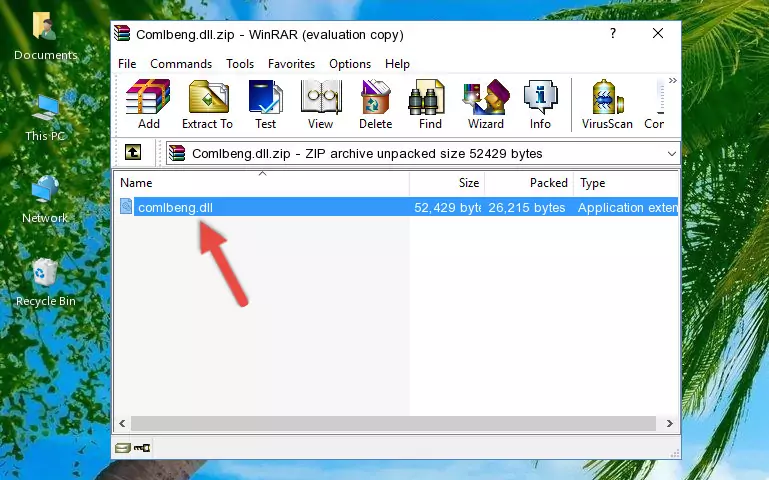Viewport: 769px width, 480px height.
Task: Click the question mark help button
Action: [613, 33]
